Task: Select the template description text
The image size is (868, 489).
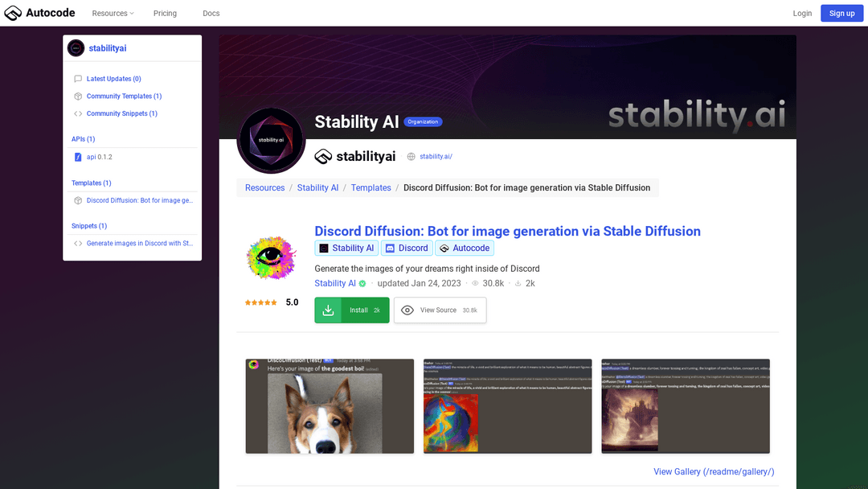Action: [x=427, y=269]
